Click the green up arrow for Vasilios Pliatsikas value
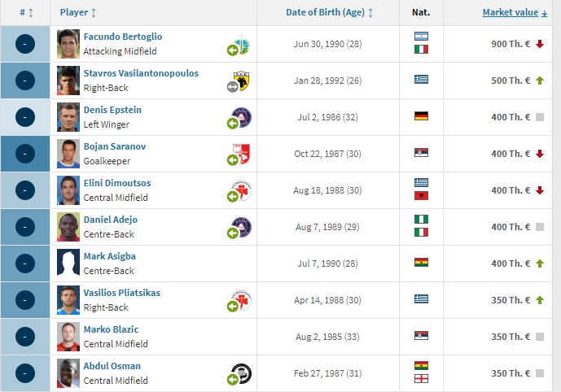Screen dimensions: 561x392 (x=540, y=300)
